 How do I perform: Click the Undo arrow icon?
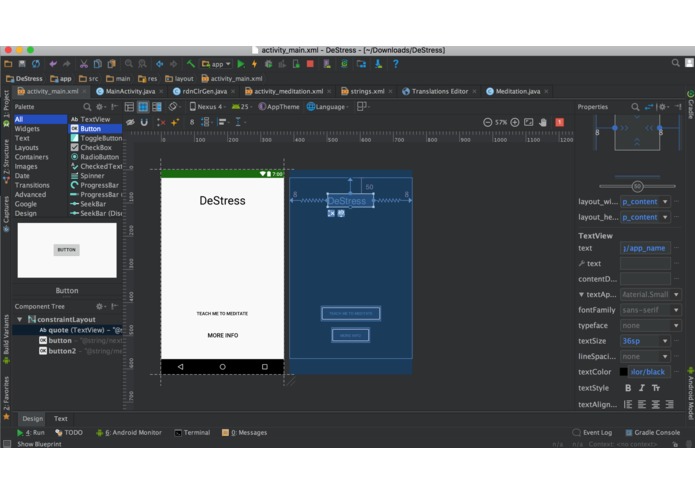[53, 64]
